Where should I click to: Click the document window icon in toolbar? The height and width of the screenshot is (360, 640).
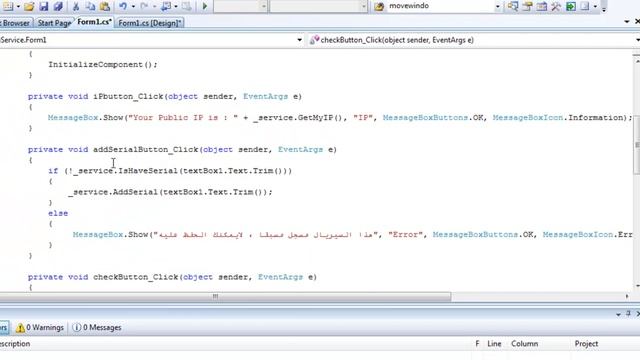[585, 6]
